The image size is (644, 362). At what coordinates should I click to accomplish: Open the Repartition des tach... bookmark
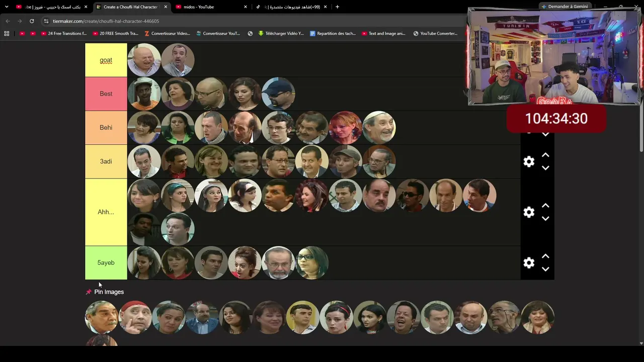click(333, 34)
